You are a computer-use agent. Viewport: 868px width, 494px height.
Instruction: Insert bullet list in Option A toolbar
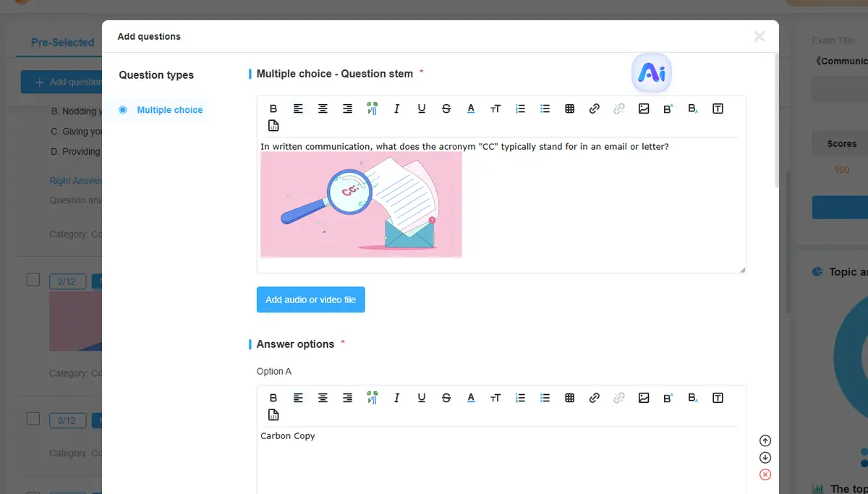pyautogui.click(x=545, y=398)
